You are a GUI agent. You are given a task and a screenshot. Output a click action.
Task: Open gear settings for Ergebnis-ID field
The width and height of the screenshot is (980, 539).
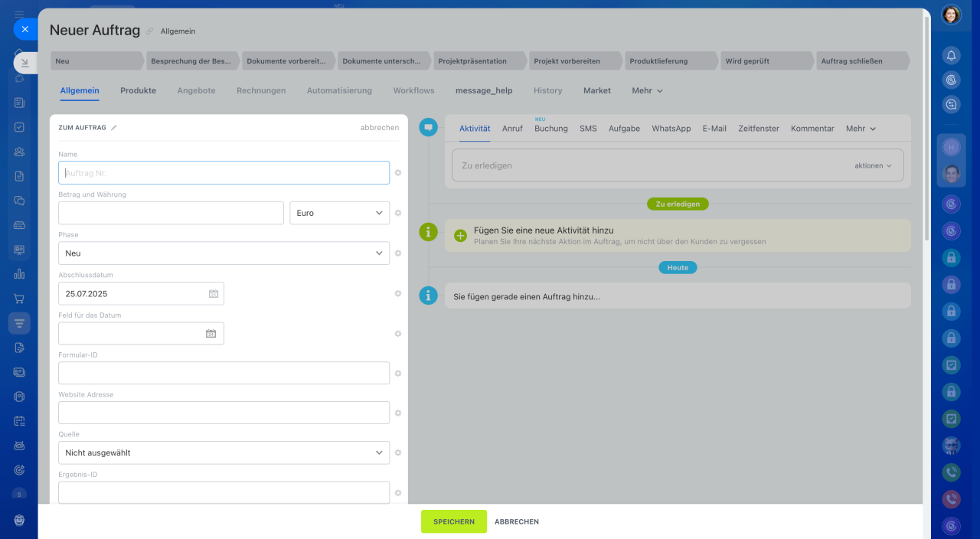[398, 492]
